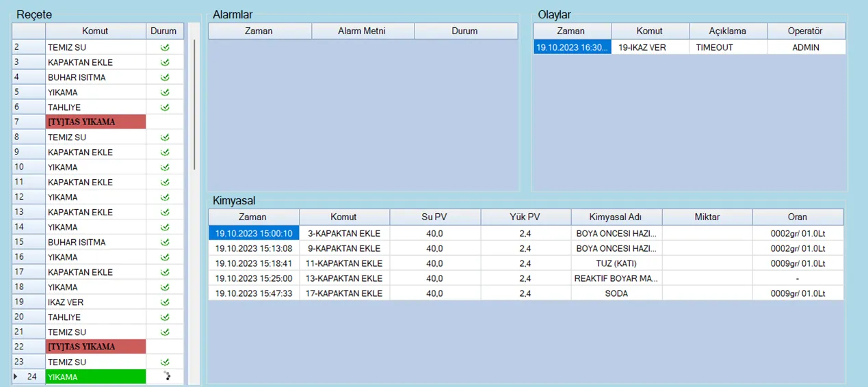Select the TIMEOUT event row in Olaylar
868x387 pixels.
pyautogui.click(x=714, y=48)
